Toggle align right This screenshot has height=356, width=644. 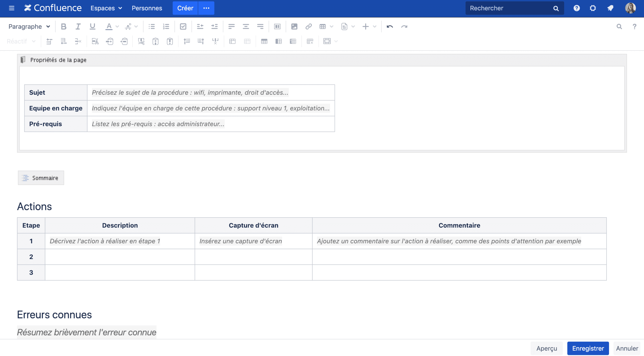pos(260,26)
